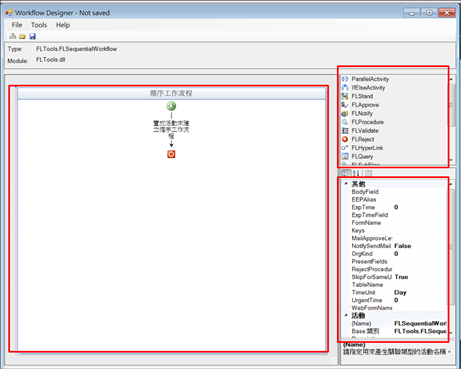Image resolution: width=461 pixels, height=369 pixels.
Task: Select the PresentFields property row
Action: (x=398, y=261)
